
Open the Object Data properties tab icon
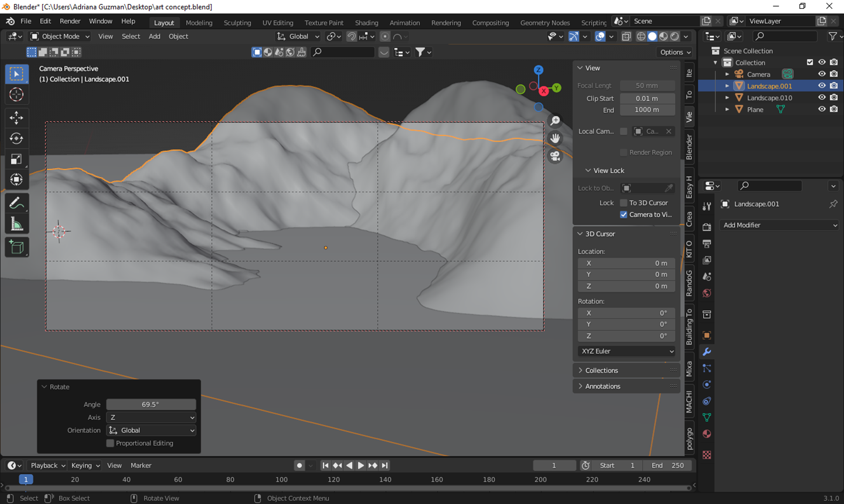(707, 417)
